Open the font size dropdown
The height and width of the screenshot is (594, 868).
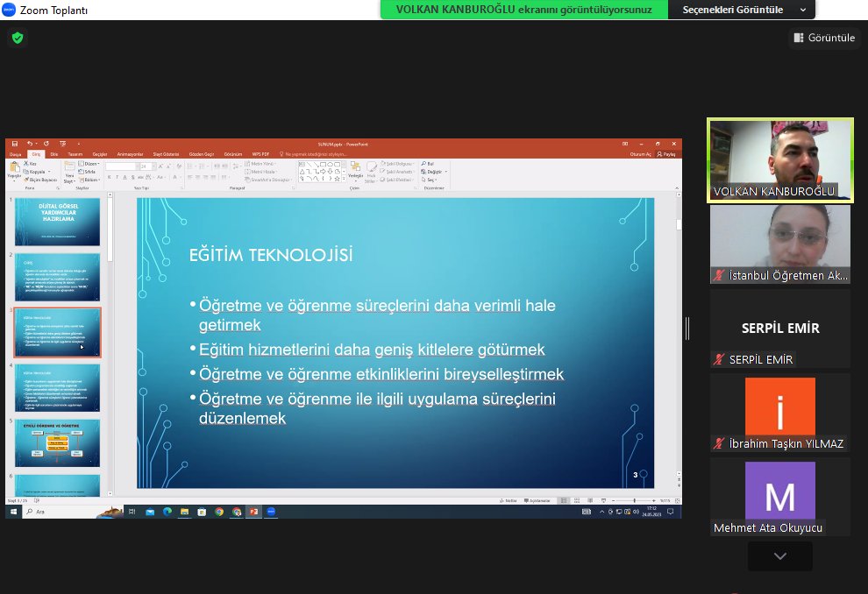pos(154,166)
